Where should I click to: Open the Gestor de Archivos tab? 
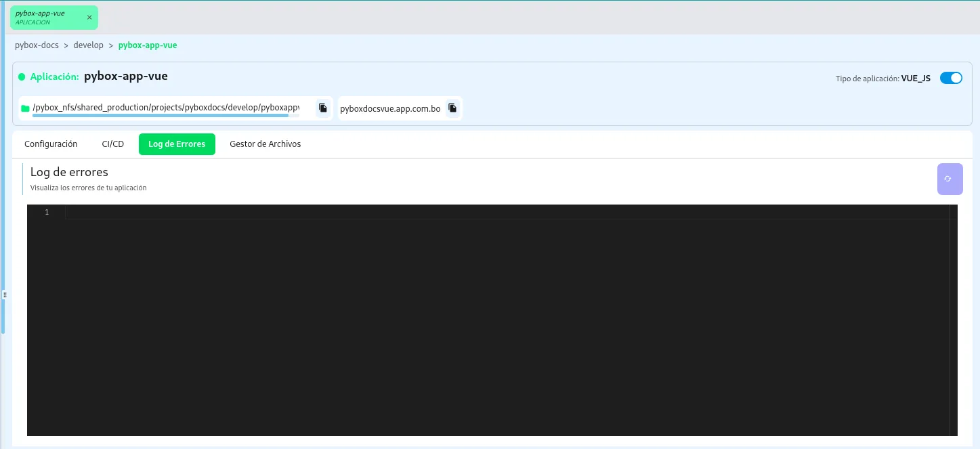tap(265, 144)
